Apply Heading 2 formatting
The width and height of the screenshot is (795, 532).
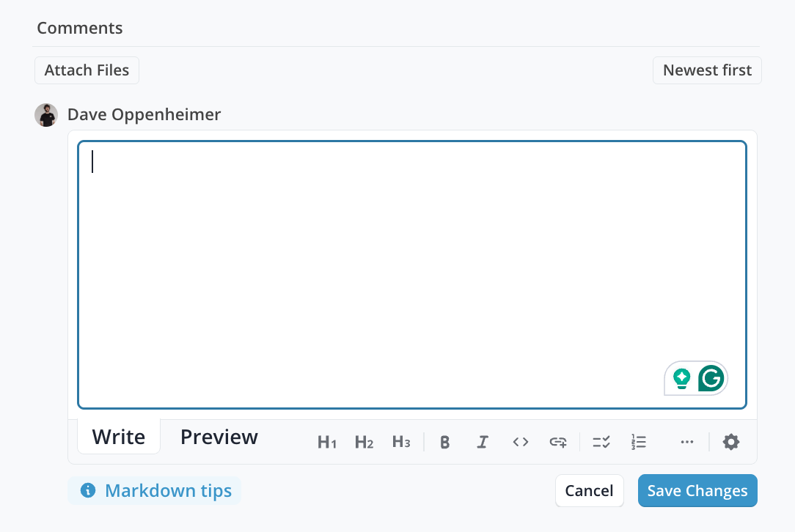point(364,442)
